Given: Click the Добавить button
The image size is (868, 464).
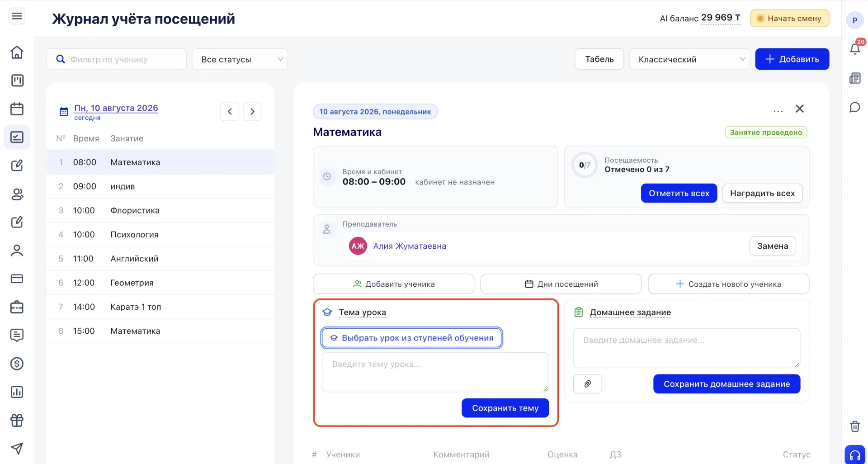Looking at the screenshot, I should (792, 59).
